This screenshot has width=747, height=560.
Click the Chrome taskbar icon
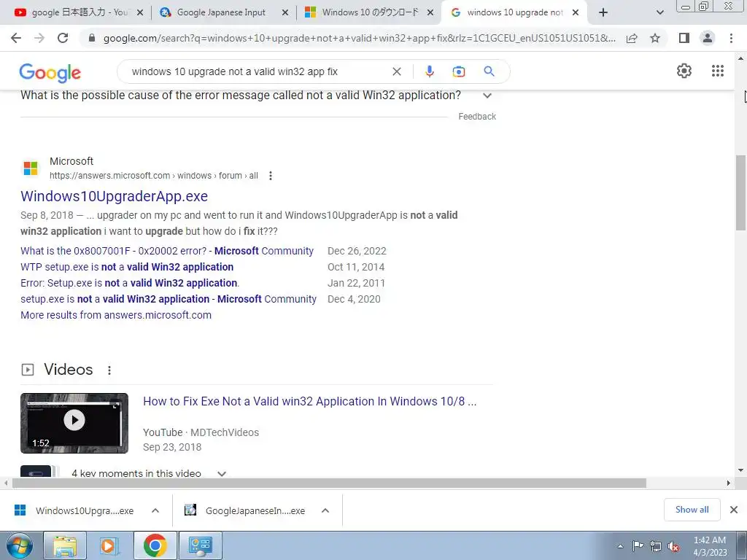click(155, 545)
